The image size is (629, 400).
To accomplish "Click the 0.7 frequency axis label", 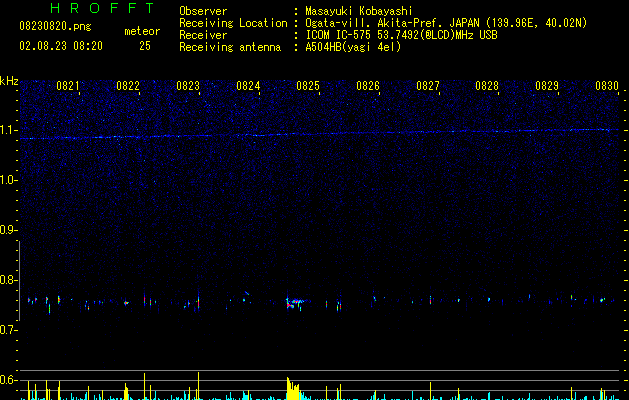I will 8,330.
